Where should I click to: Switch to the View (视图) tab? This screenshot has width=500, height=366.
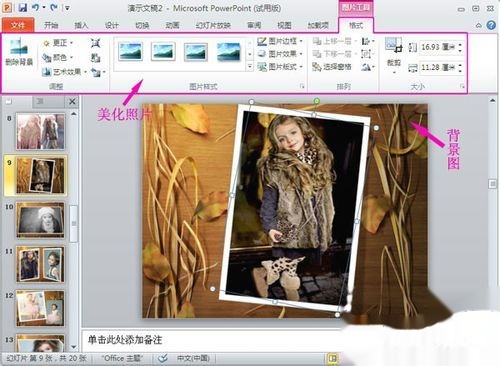click(284, 25)
